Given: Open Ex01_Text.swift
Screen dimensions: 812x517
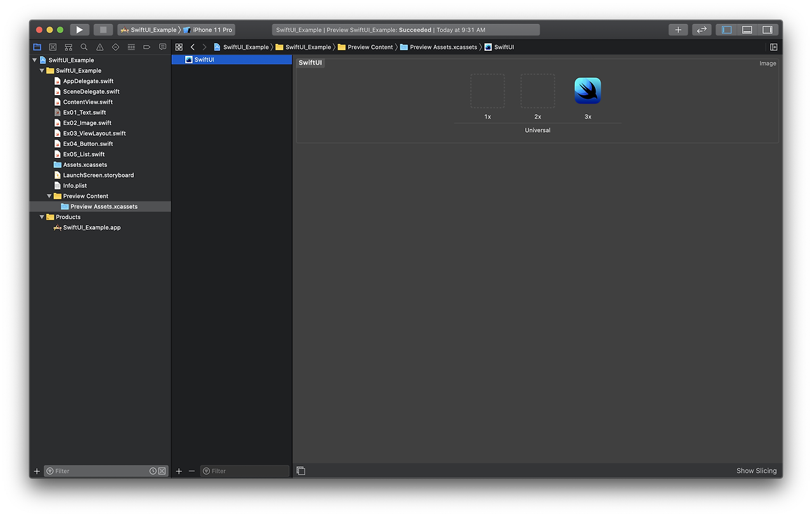Looking at the screenshot, I should pyautogui.click(x=84, y=112).
